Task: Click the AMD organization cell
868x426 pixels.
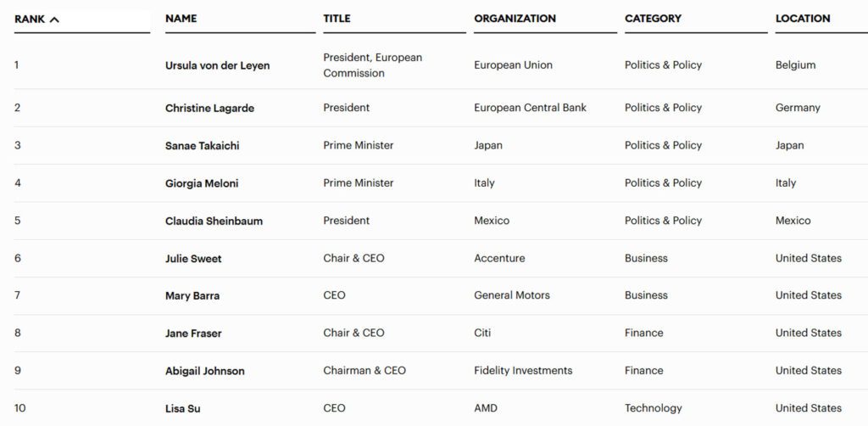Action: [486, 408]
